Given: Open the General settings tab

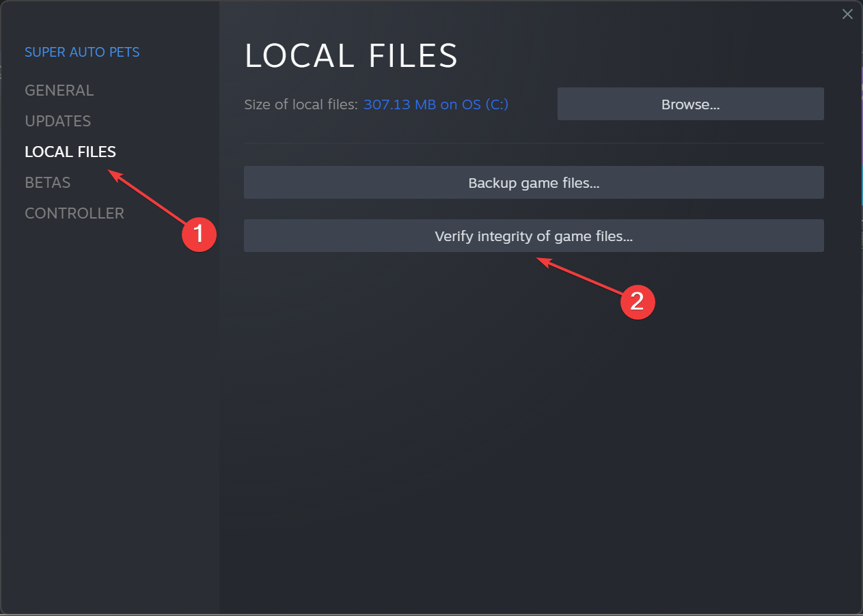Looking at the screenshot, I should point(59,90).
